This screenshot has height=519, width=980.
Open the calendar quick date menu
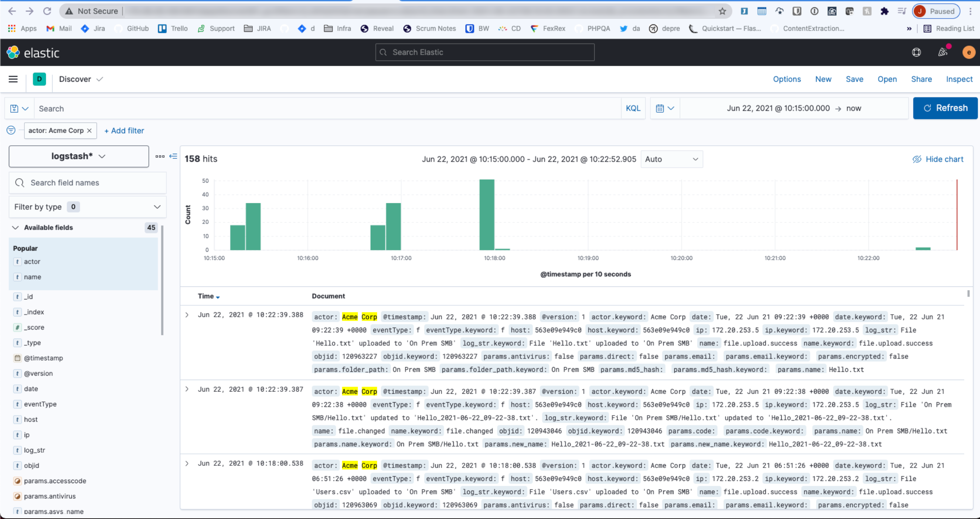click(665, 108)
